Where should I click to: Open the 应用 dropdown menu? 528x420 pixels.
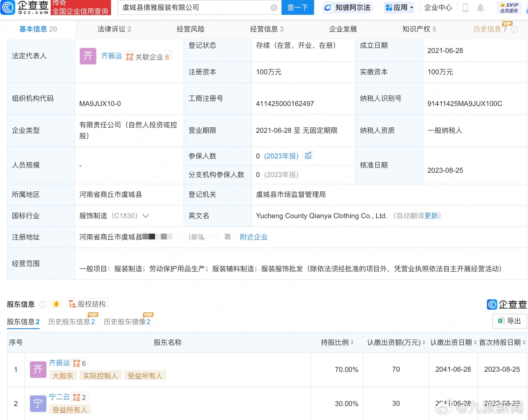(x=399, y=8)
